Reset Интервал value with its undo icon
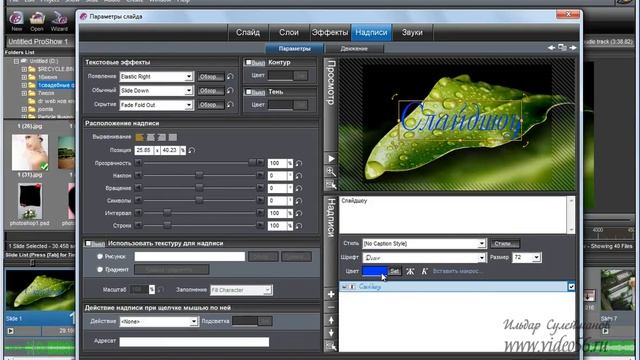 click(299, 213)
